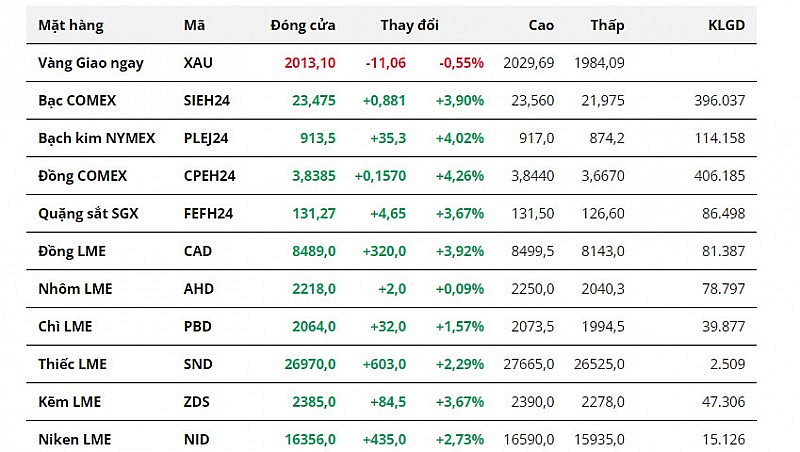Click the Thay đổi column header
Screen dimensions: 800x452
tap(409, 25)
